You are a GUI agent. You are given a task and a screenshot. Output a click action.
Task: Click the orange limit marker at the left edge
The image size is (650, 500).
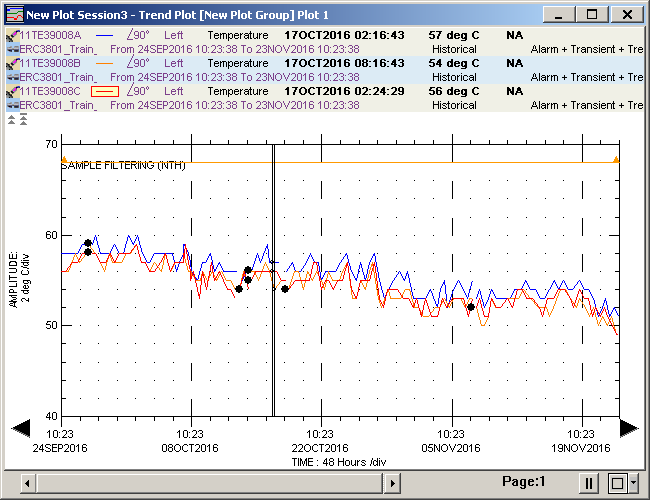(64, 159)
